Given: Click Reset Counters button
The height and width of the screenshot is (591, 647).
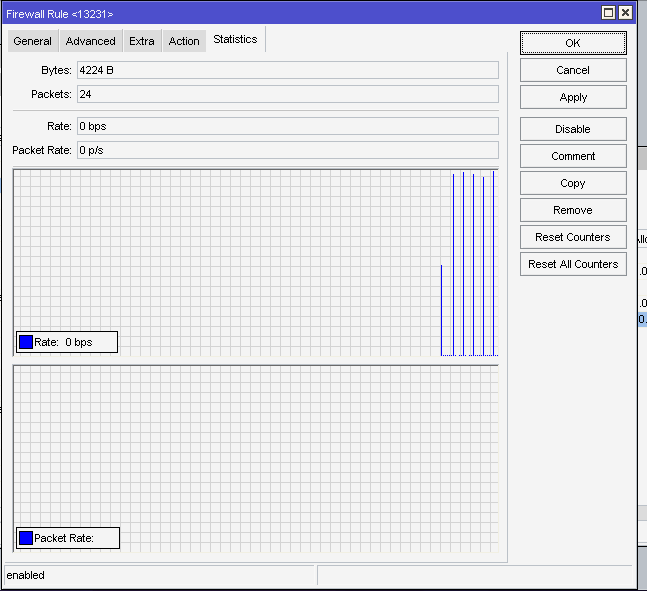Looking at the screenshot, I should pos(573,237).
